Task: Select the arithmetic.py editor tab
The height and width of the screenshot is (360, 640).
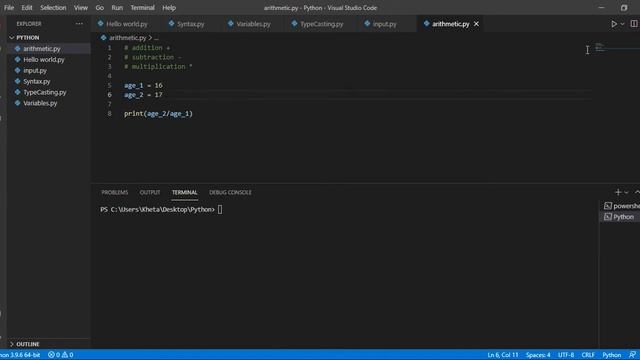Action: pos(450,24)
